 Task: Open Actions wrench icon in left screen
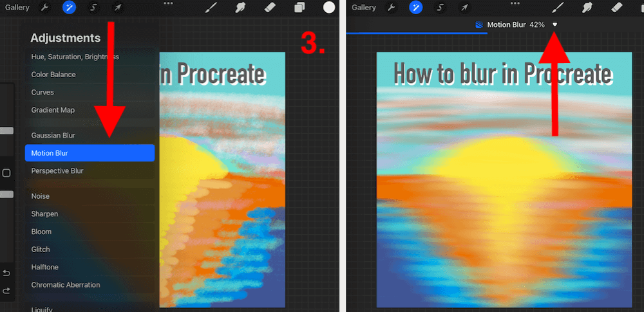(x=44, y=7)
